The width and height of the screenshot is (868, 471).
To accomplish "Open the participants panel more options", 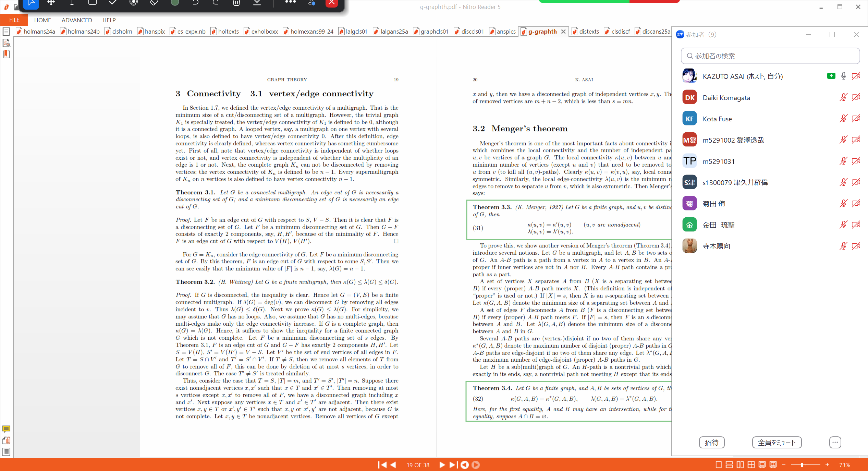I will pyautogui.click(x=835, y=443).
